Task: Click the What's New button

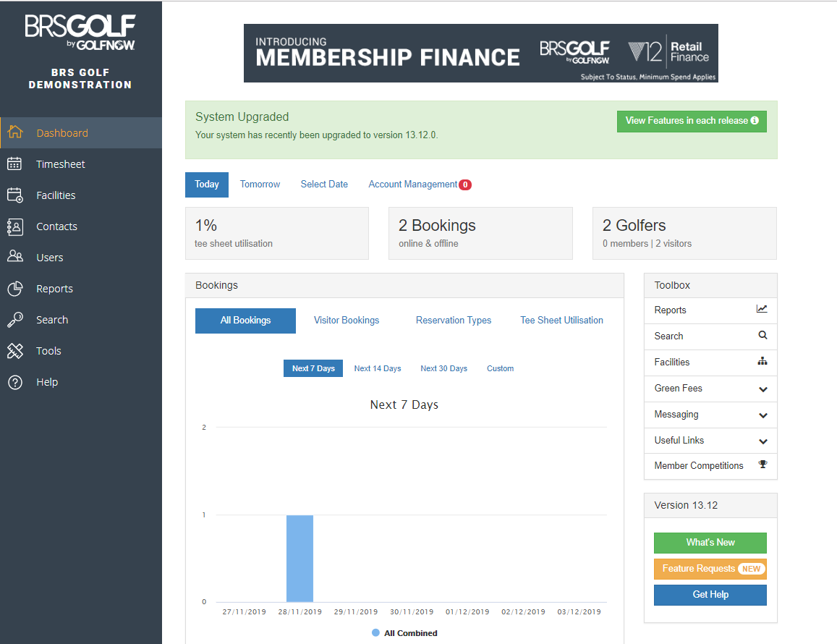Action: (710, 543)
